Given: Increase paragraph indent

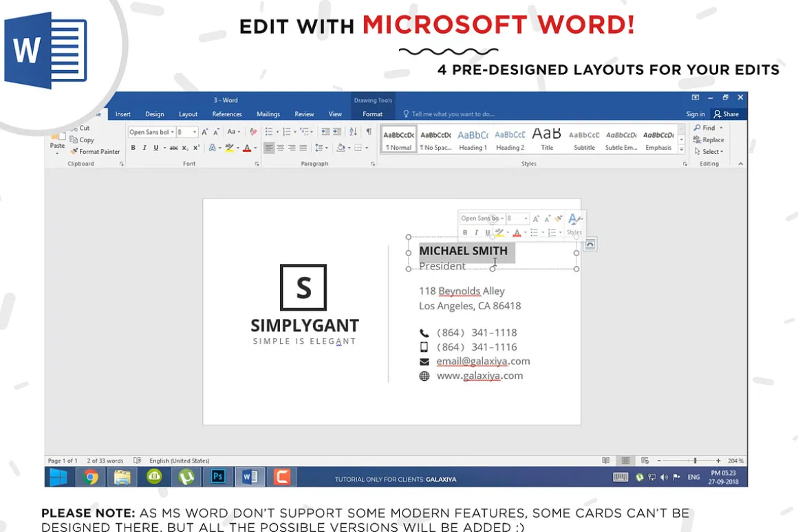Looking at the screenshot, I should click(x=337, y=132).
